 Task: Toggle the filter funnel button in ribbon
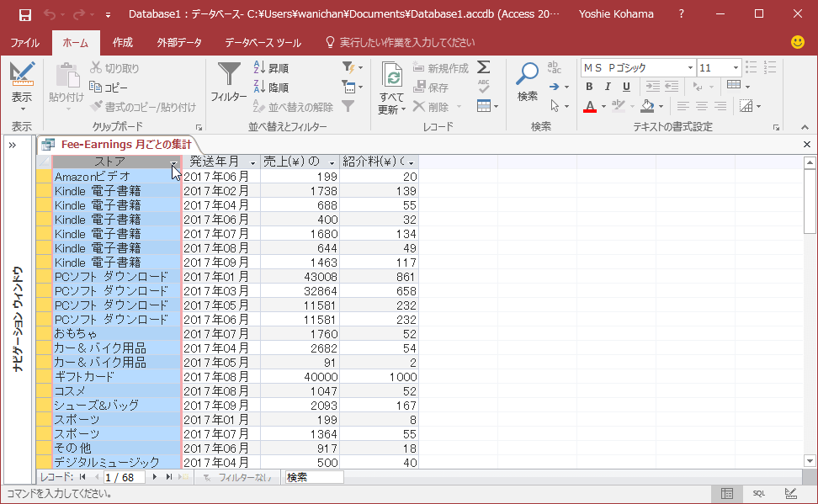(348, 106)
